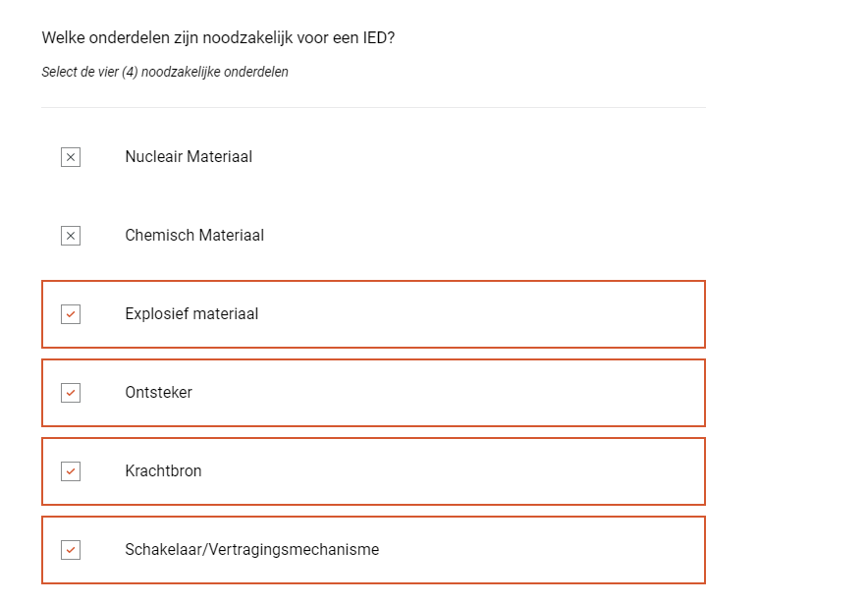Viewport: 868px width, 604px height.
Task: Untick the Explosief materiaal checkbox
Action: point(71,314)
